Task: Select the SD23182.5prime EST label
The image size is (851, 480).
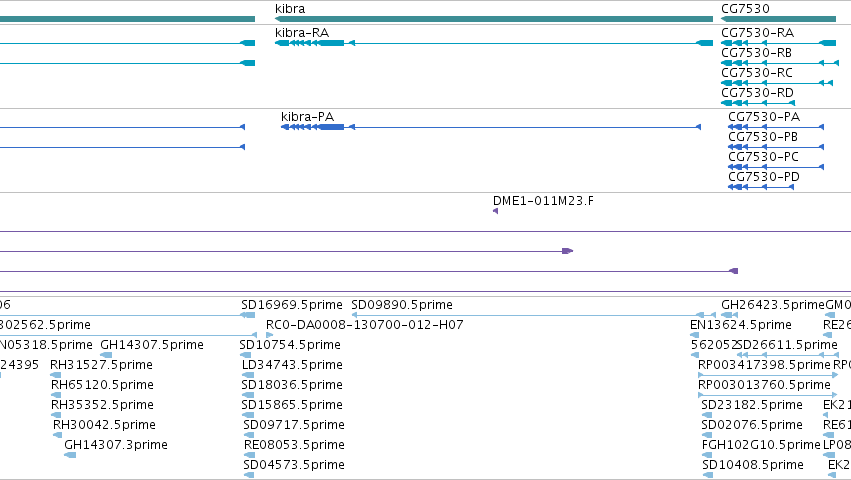Action: [752, 405]
